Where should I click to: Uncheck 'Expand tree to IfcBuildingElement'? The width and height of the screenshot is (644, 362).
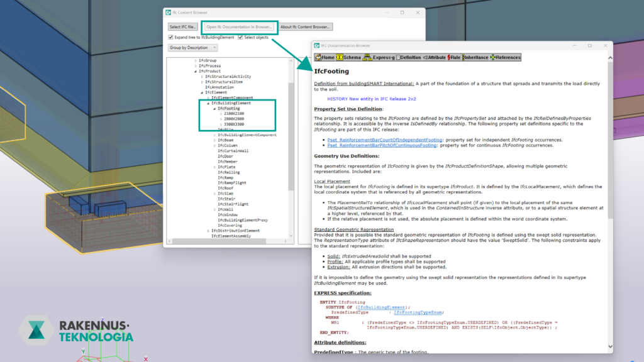170,37
